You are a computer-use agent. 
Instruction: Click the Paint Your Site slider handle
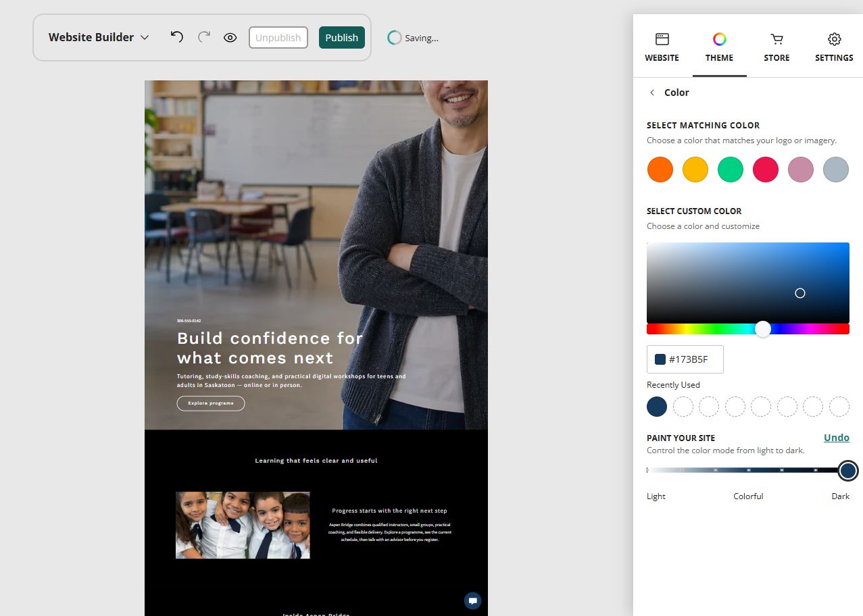[x=848, y=470]
